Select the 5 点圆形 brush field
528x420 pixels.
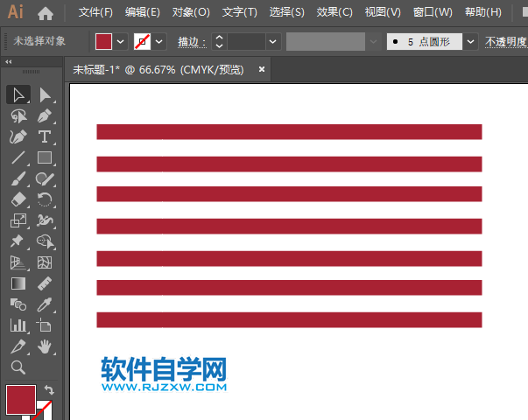click(425, 42)
